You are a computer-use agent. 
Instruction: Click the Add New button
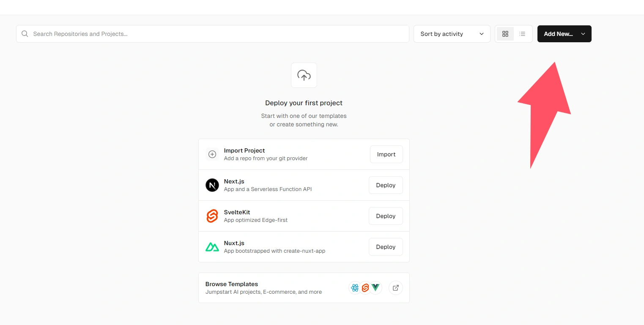[x=565, y=34]
